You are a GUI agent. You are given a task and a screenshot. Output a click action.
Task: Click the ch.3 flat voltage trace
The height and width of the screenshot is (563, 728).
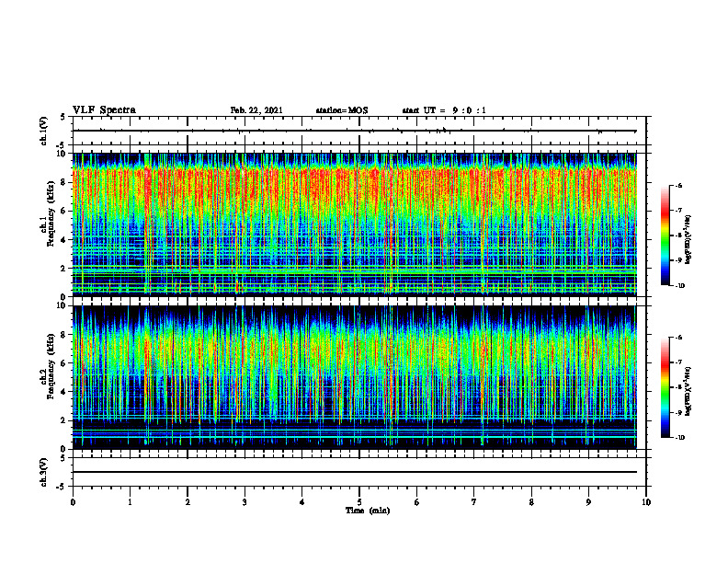point(354,472)
